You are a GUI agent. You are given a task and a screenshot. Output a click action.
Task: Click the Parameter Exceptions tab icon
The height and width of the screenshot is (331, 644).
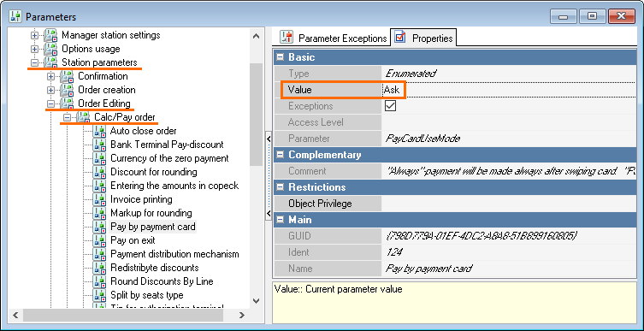click(x=287, y=38)
